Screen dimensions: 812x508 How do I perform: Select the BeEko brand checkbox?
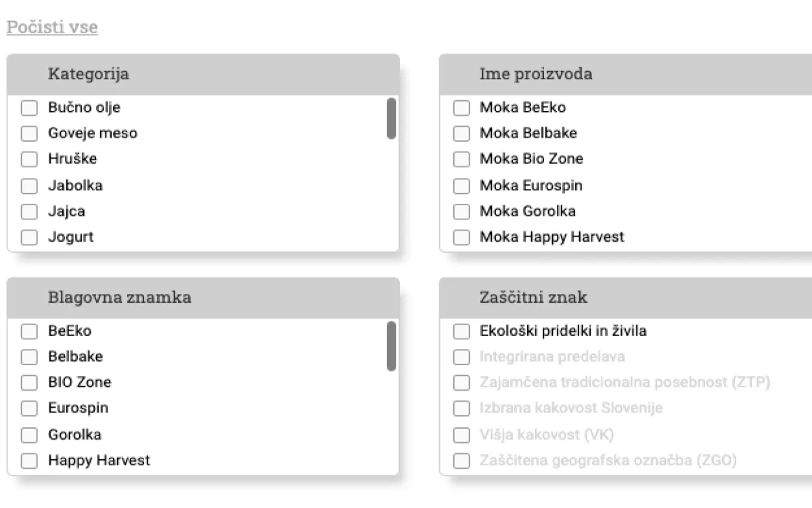click(x=29, y=331)
